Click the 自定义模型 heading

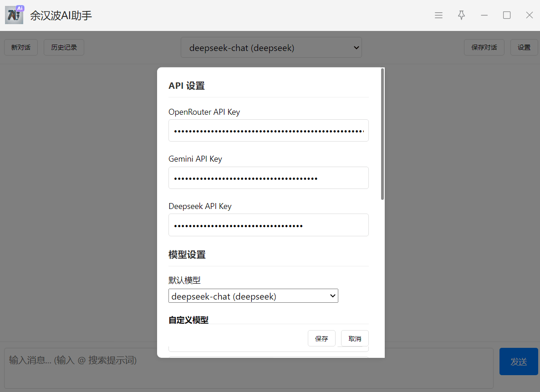(188, 320)
